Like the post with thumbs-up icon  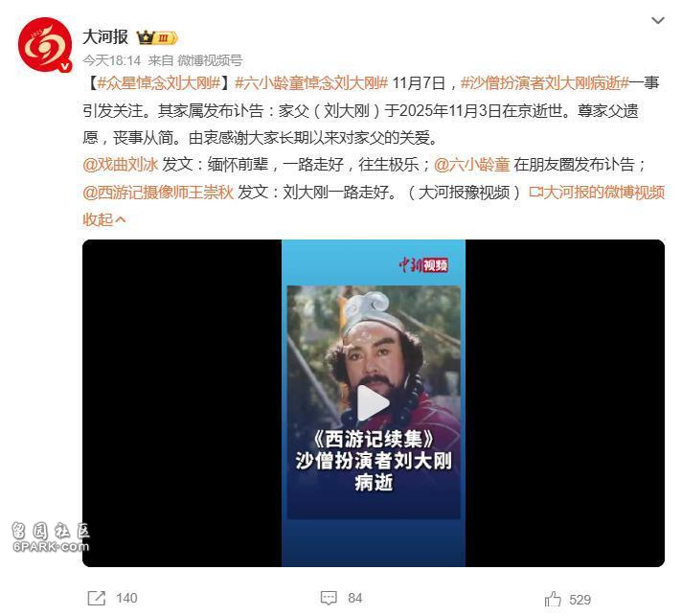pyautogui.click(x=553, y=599)
